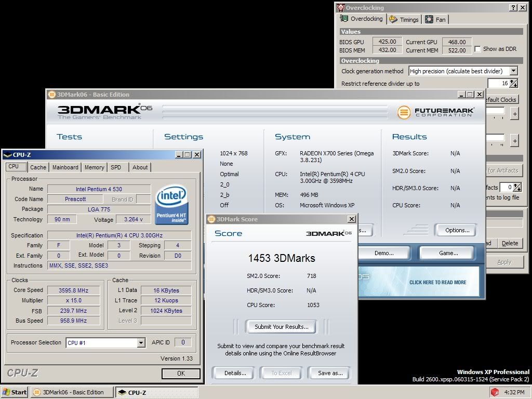532x399 pixels.
Task: Click the BIOS MEM value 432.00
Action: pos(387,50)
